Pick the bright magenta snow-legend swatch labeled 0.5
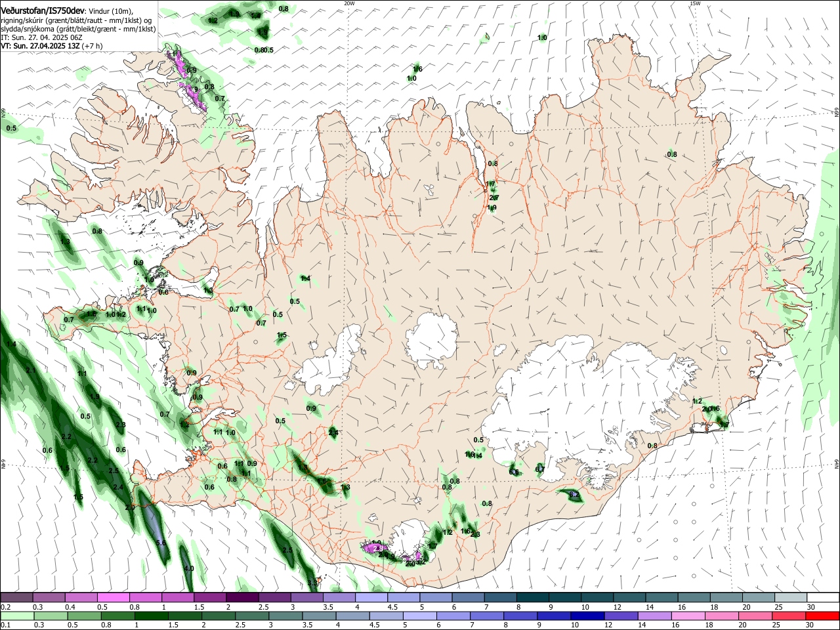840x630 pixels. 114,597
